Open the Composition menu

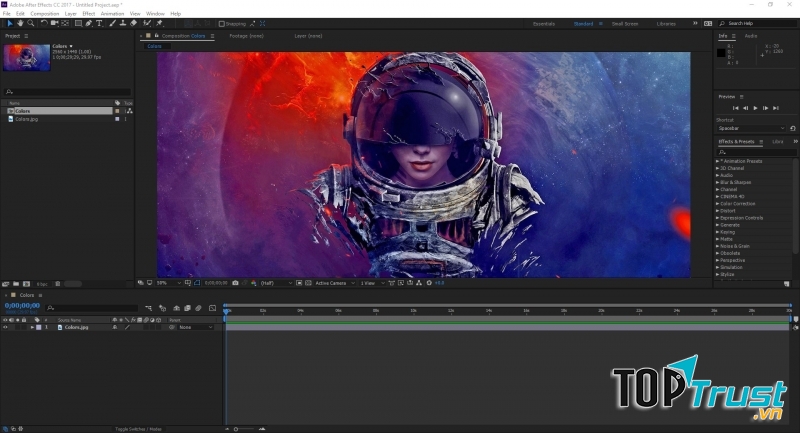45,14
